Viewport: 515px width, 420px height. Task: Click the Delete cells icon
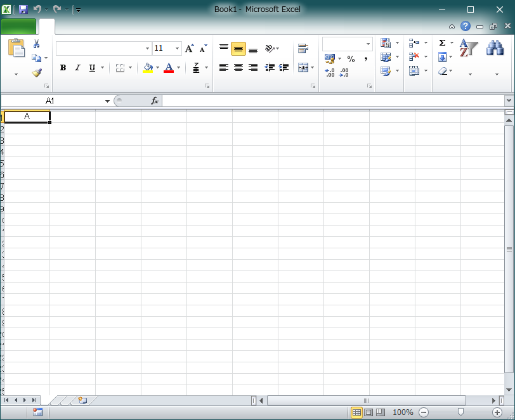point(414,57)
